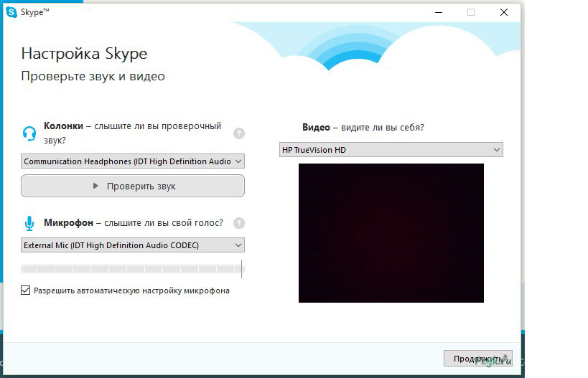This screenshot has width=588, height=378.
Task: Click Проверить звук to test sound
Action: [133, 186]
